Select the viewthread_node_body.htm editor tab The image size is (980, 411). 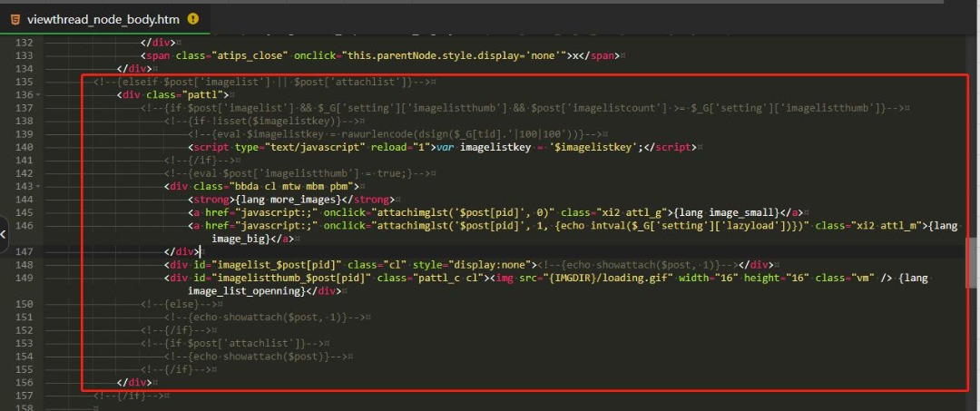pyautogui.click(x=104, y=19)
